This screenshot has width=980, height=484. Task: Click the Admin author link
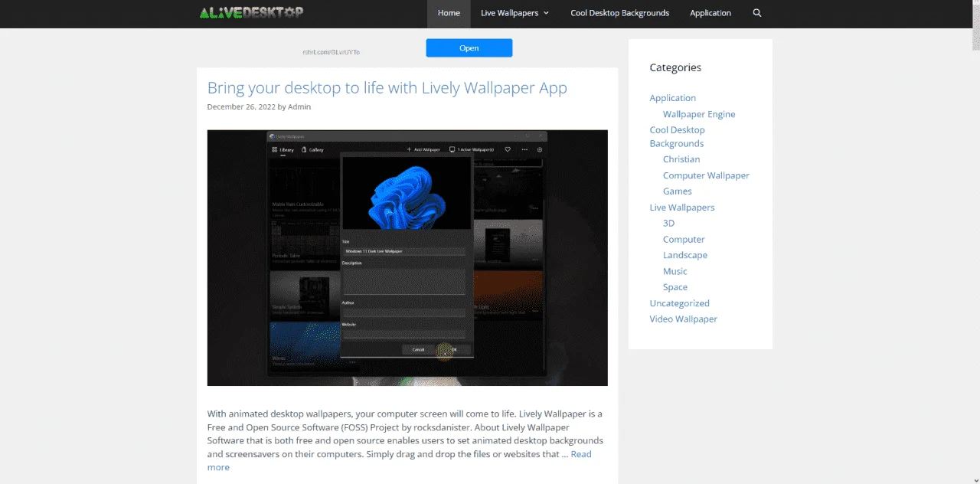(x=299, y=106)
